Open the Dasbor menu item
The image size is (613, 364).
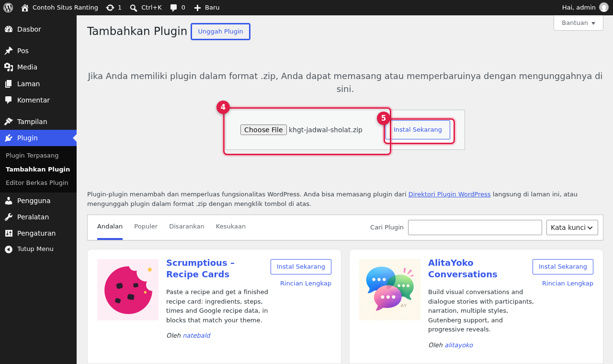point(38,29)
